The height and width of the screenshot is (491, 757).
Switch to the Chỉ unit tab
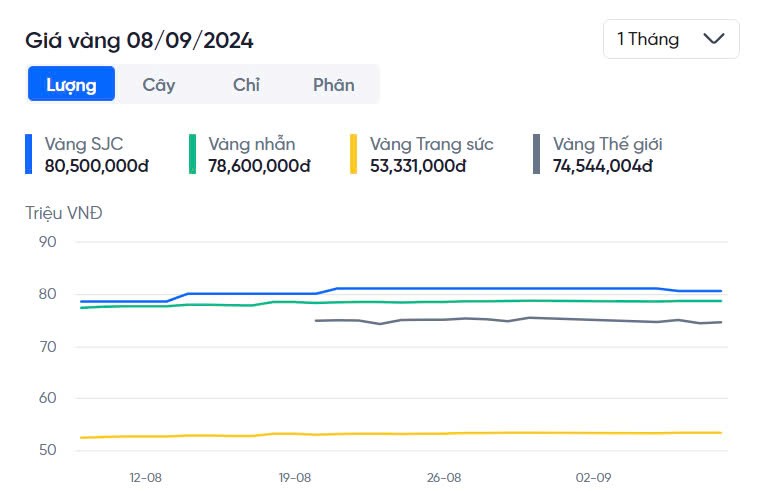pyautogui.click(x=246, y=85)
